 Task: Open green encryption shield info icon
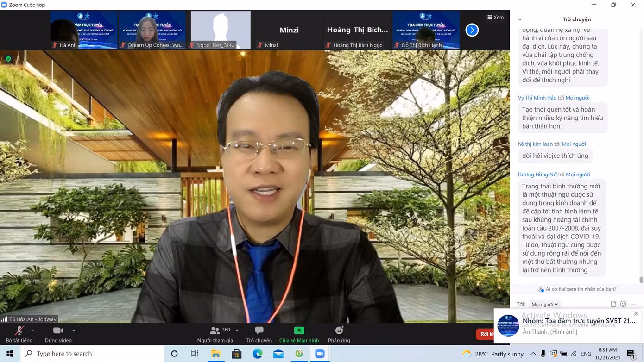8,58
